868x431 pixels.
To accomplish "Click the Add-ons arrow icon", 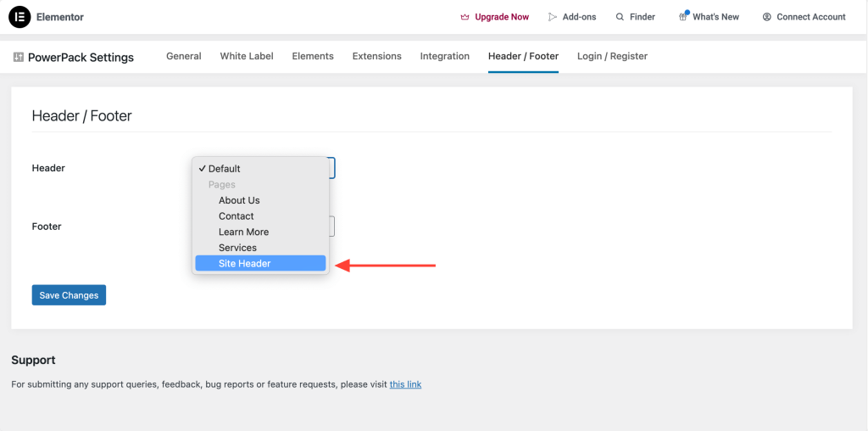I will click(553, 17).
